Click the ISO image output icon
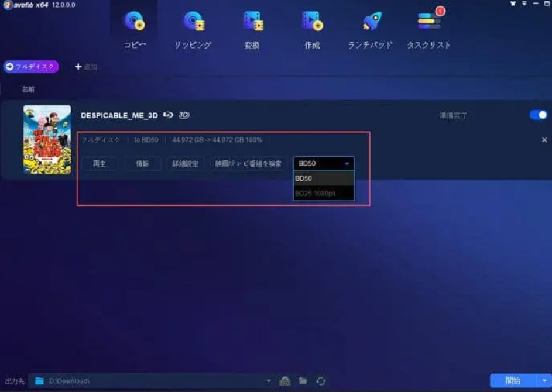 coord(285,381)
